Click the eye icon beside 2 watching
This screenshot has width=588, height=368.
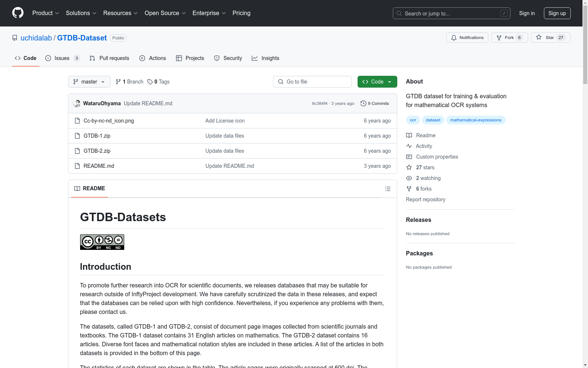pos(409,178)
